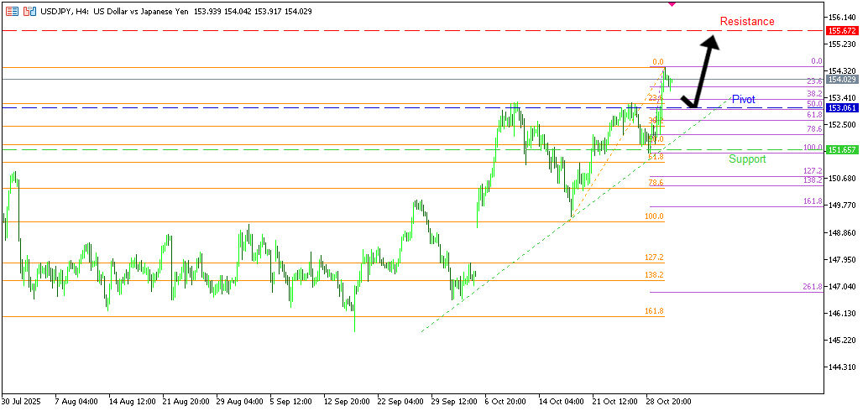Viewport: 868px width, 411px height.
Task: Select the purple 261.8 Fibonacci level label
Action: (812, 287)
